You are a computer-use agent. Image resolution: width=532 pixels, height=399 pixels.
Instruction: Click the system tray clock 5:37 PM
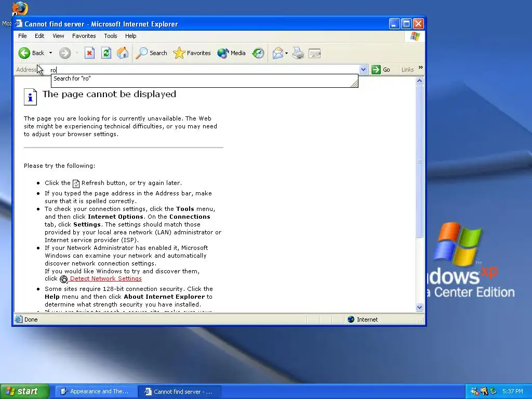pyautogui.click(x=512, y=392)
